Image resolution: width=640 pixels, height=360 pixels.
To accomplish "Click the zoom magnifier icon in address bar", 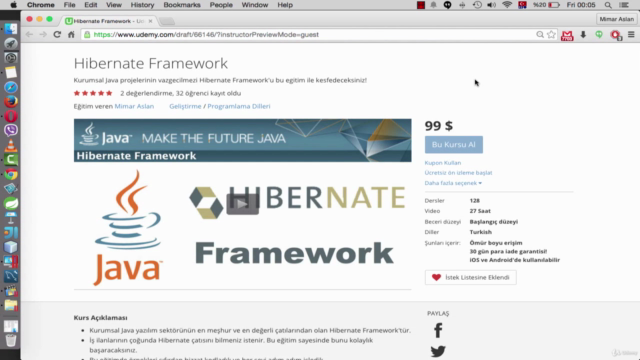I will tap(540, 35).
